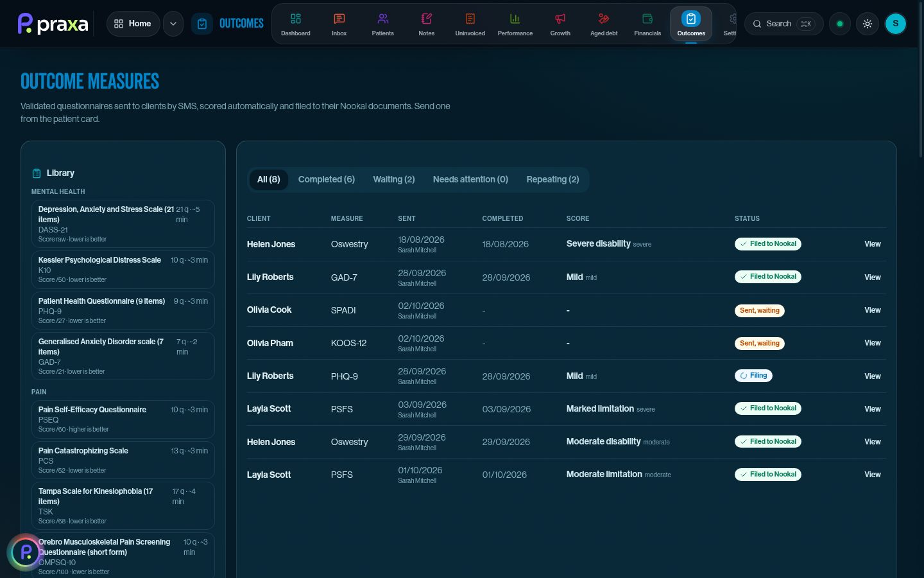Open the Inbox nav icon
The height and width of the screenshot is (578, 924).
point(339,24)
